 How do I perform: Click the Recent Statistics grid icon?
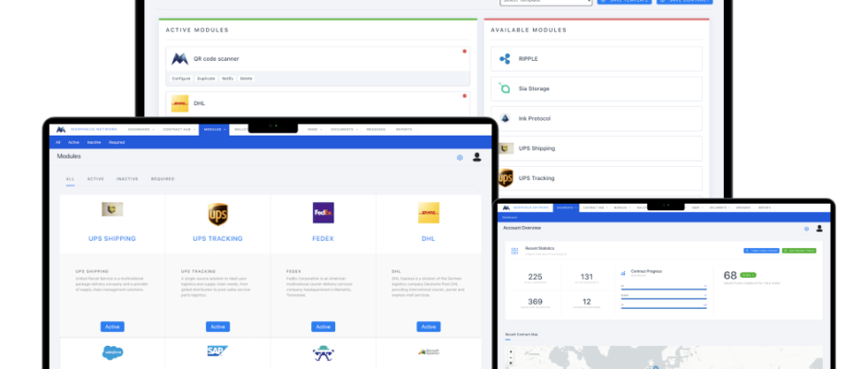tap(515, 251)
